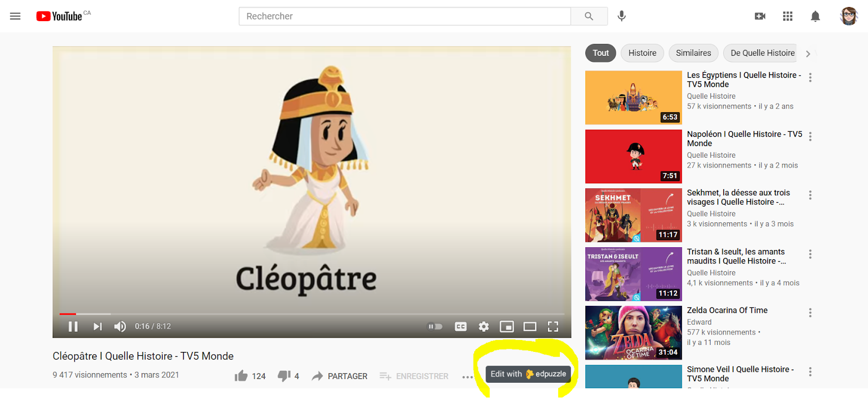Click PARTAGER to share the video
868x398 pixels.
pyautogui.click(x=340, y=376)
